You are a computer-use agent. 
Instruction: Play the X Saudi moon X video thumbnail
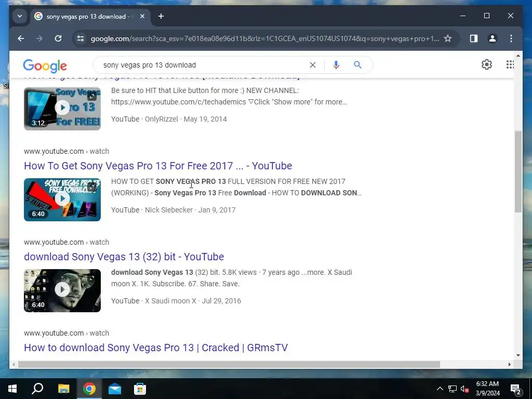pos(62,290)
